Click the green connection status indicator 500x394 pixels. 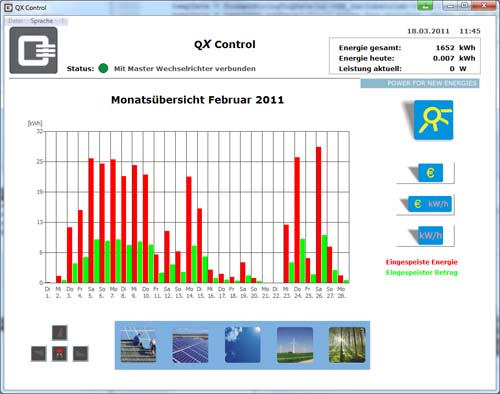103,68
